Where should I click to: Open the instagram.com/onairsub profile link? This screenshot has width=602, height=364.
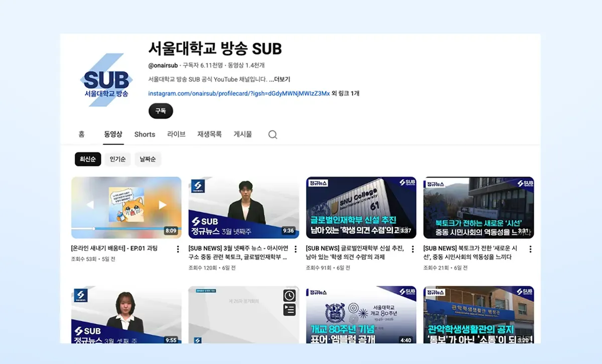pyautogui.click(x=239, y=93)
